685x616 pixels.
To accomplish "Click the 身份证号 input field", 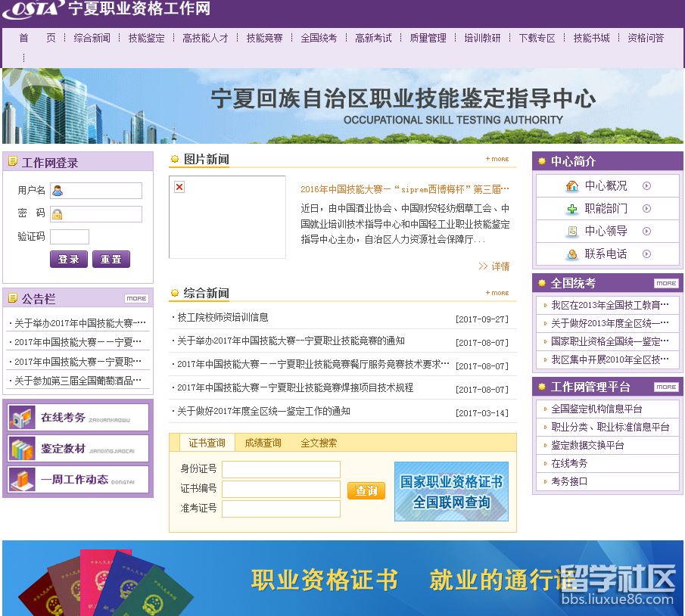I will pyautogui.click(x=281, y=469).
